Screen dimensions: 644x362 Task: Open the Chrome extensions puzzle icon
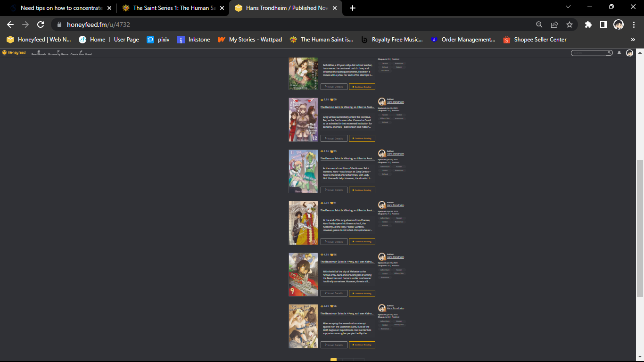point(588,25)
